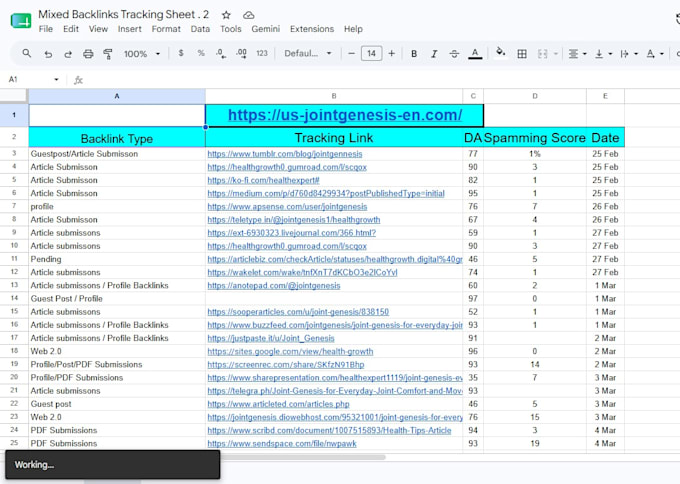Open the Extensions menu
Image resolution: width=680 pixels, height=484 pixels.
click(x=312, y=29)
